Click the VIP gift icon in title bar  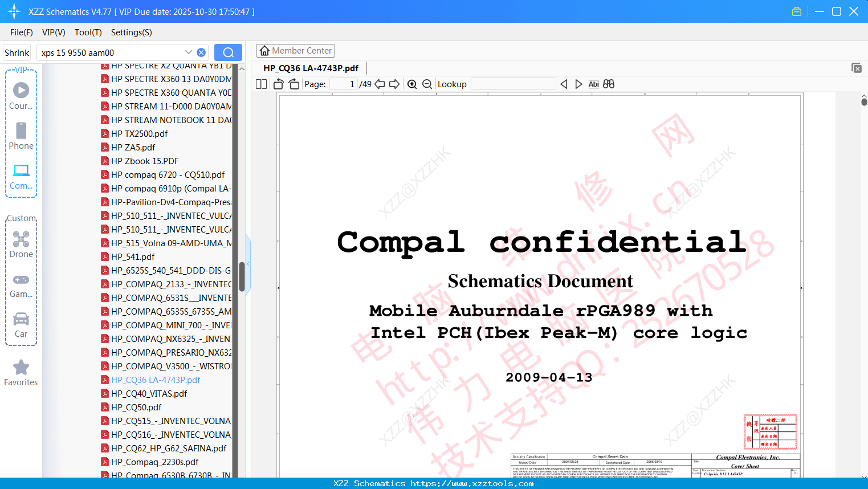[x=797, y=11]
